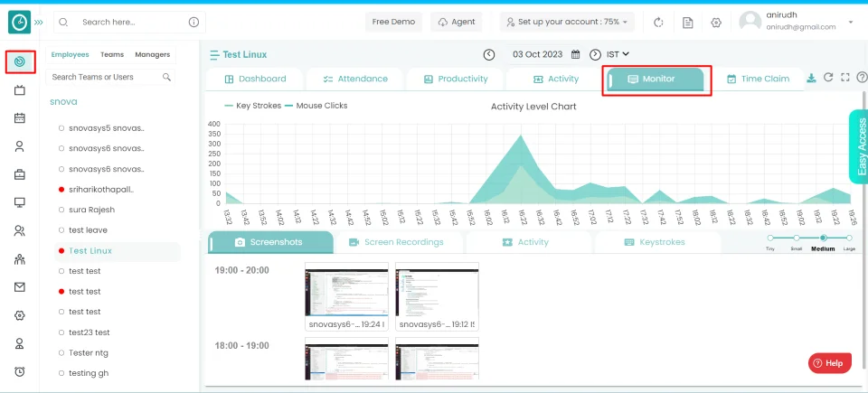Click the Free Demo button
This screenshot has height=393, width=868.
[x=393, y=22]
